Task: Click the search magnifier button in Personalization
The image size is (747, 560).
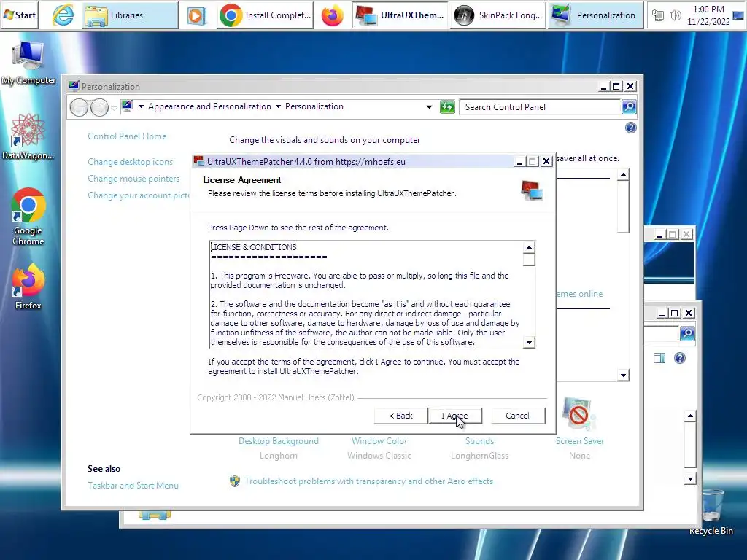Action: tap(629, 107)
